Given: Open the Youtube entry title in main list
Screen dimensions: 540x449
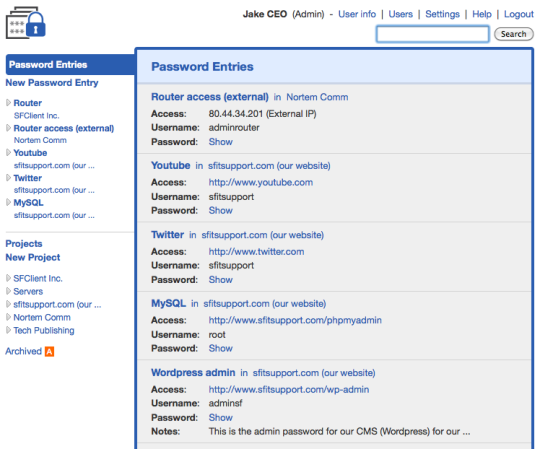Looking at the screenshot, I should tap(171, 165).
